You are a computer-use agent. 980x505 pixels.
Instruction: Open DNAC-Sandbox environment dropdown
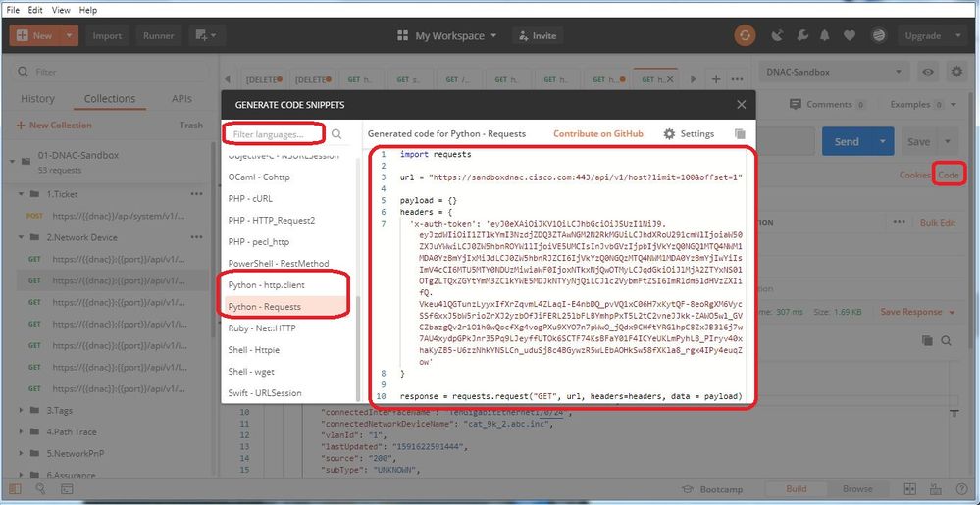(x=835, y=72)
